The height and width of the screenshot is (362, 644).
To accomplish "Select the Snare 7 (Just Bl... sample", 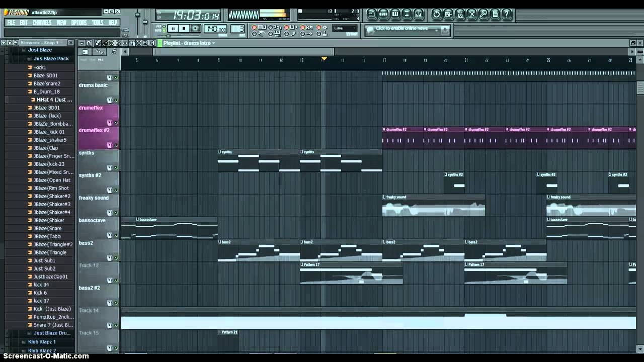I will (53, 325).
